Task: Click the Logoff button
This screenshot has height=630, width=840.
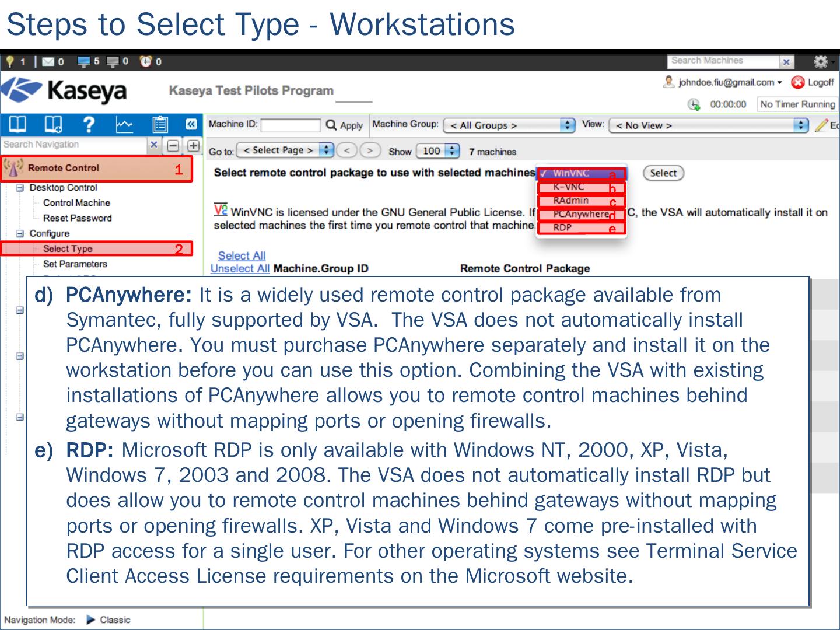Action: coord(813,82)
